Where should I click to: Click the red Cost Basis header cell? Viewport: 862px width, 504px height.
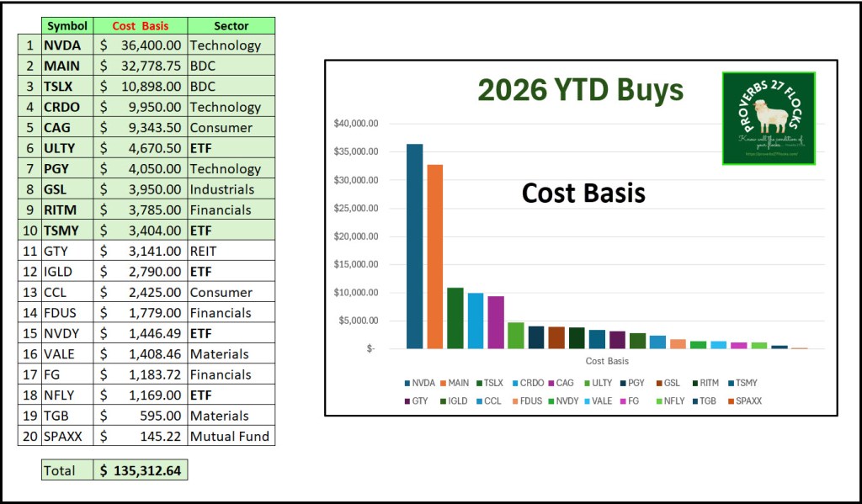click(141, 25)
